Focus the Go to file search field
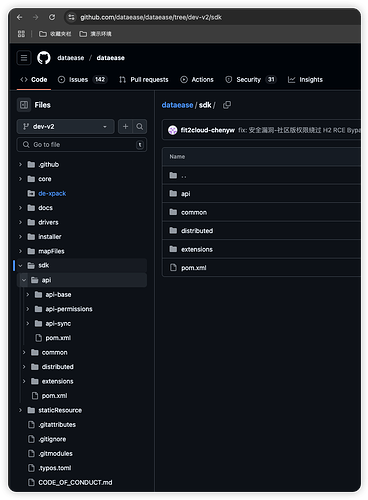This screenshot has height=500, width=368. [x=82, y=145]
